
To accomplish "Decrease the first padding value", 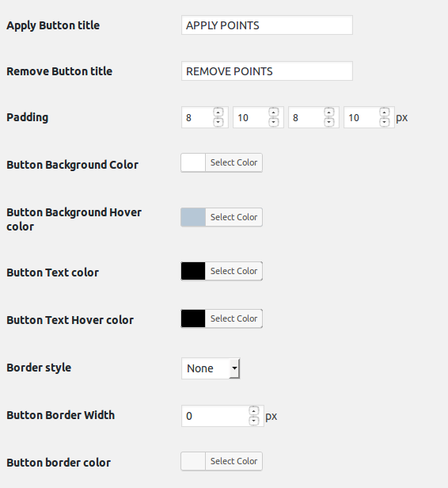I will tap(218, 122).
